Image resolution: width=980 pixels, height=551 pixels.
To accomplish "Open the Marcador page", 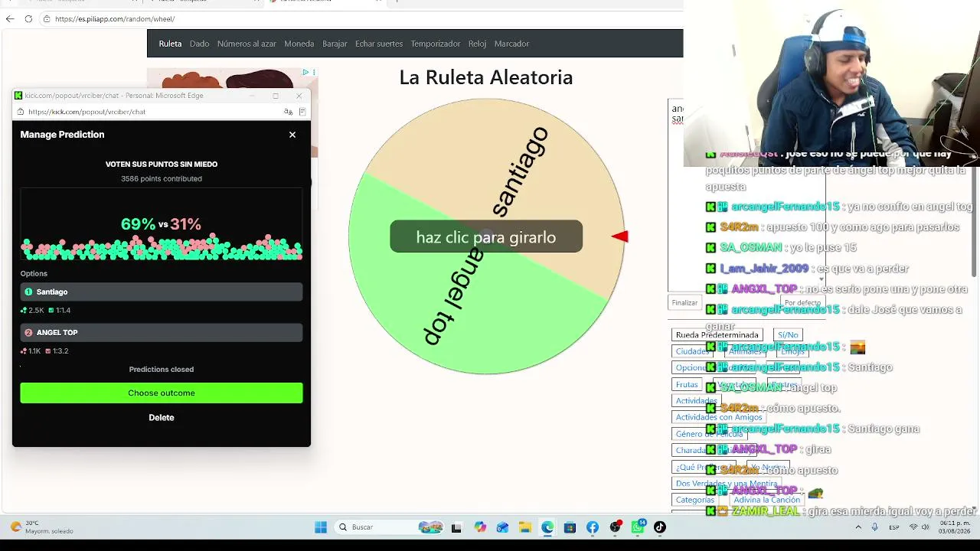I will click(511, 44).
